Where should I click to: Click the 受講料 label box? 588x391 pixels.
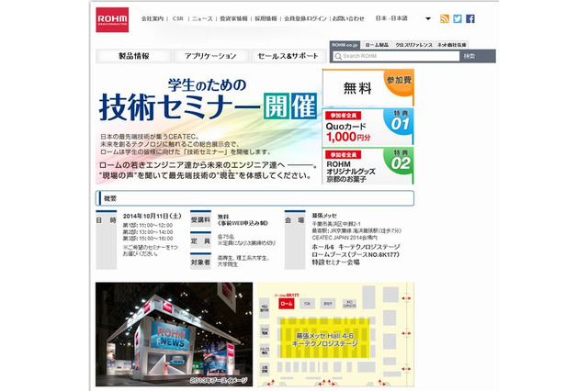(x=200, y=219)
